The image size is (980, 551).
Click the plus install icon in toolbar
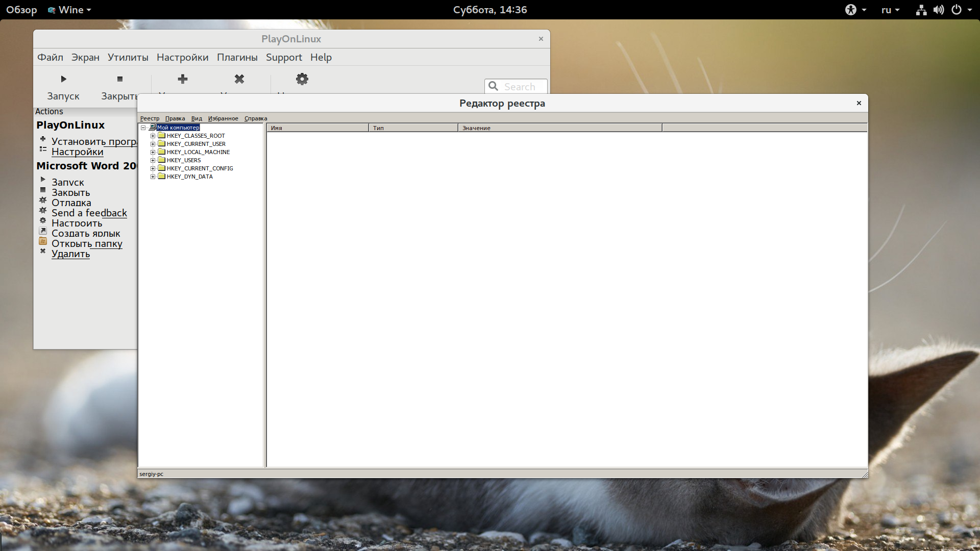183,79
